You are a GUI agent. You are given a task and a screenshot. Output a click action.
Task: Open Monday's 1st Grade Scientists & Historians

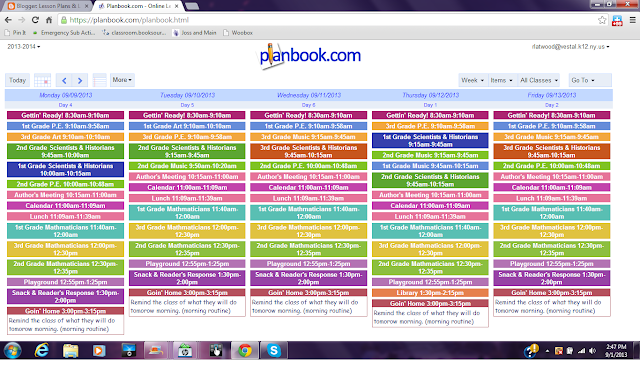[x=65, y=169]
